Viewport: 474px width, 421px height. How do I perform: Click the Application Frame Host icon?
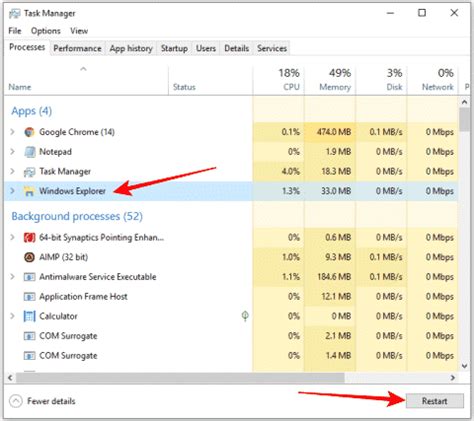click(29, 296)
